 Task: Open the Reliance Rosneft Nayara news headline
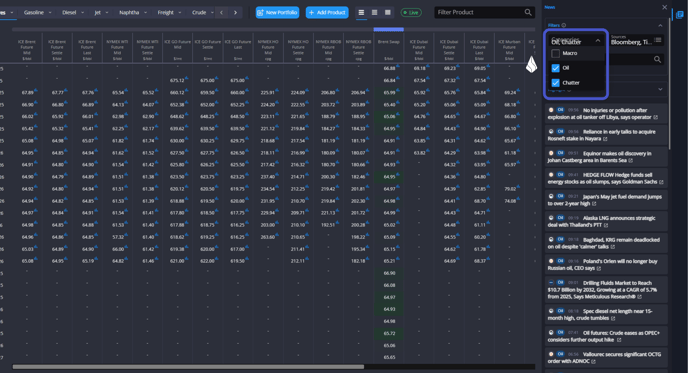(x=601, y=135)
